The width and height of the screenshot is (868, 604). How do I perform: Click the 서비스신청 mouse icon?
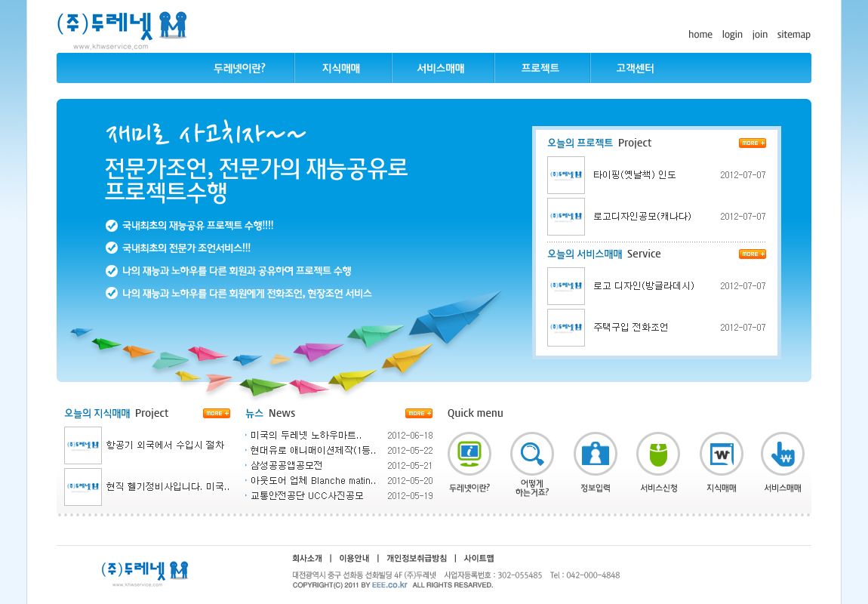coord(658,454)
